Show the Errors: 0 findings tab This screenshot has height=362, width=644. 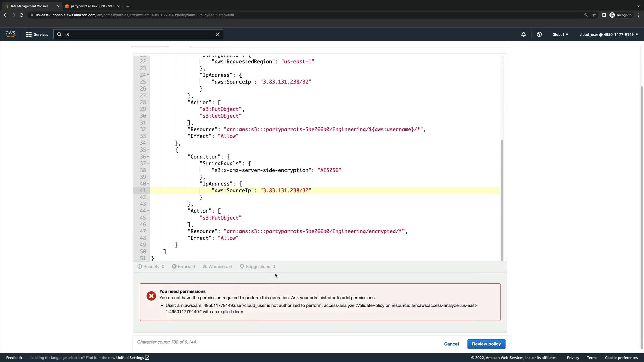tap(183, 267)
